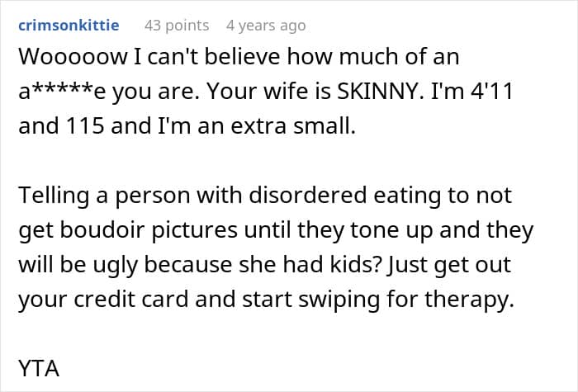Open the '4 years ago' timestamp permalink
This screenshot has width=578, height=392.
pos(266,26)
